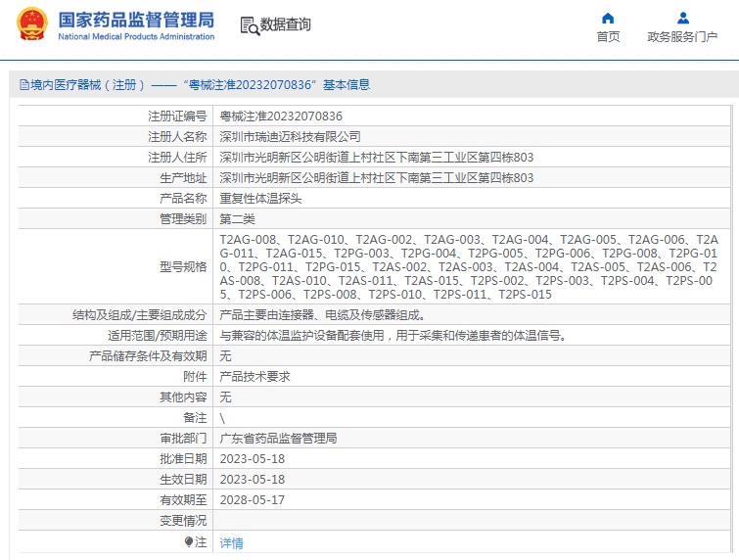Click 批准日期 value 2023-05-18
Image resolution: width=739 pixels, height=560 pixels.
[253, 459]
